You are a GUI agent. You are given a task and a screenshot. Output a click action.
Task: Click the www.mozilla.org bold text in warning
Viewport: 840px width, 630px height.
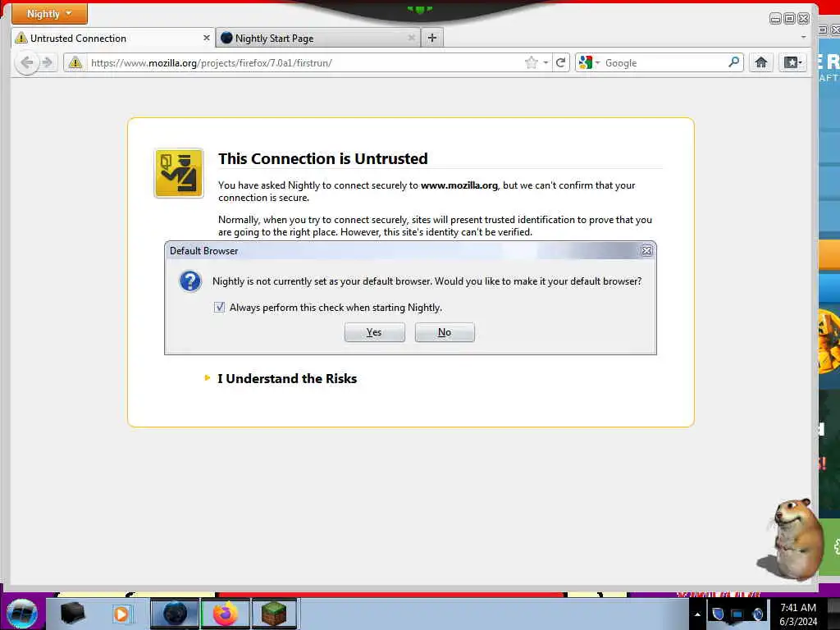tap(459, 185)
